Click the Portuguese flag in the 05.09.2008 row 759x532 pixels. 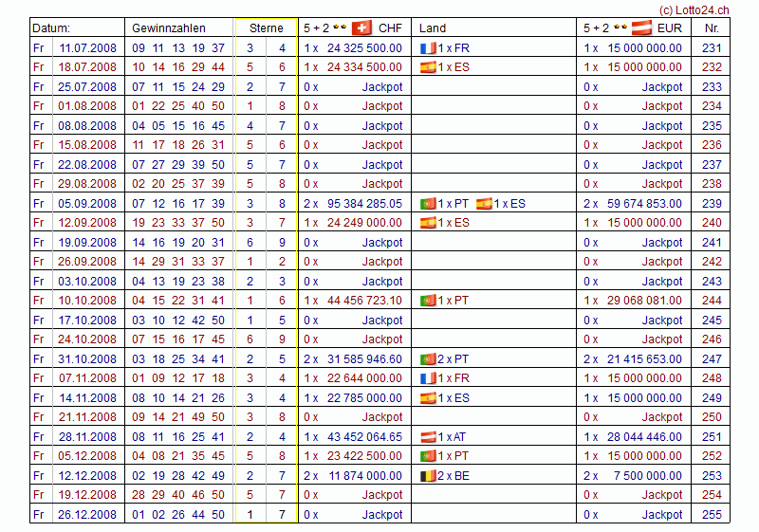point(428,203)
